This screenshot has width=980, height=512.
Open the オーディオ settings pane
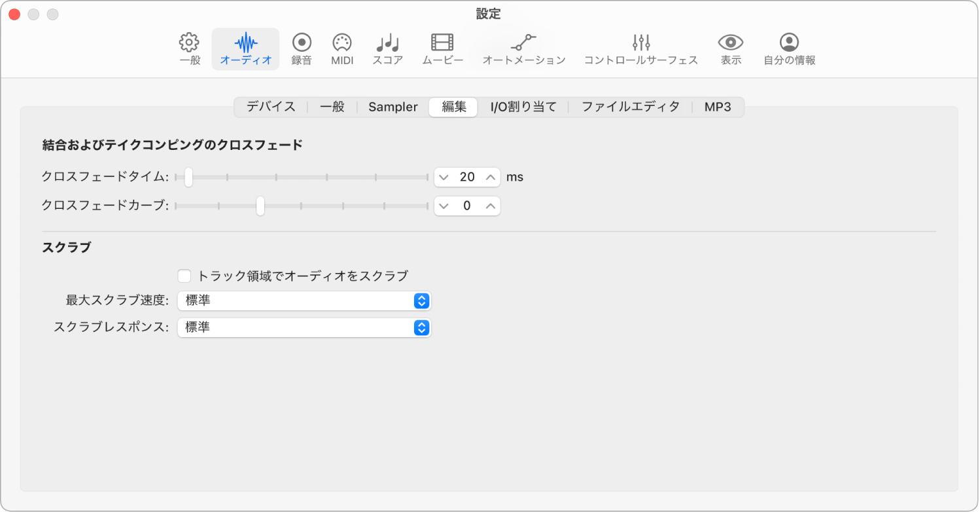(245, 48)
